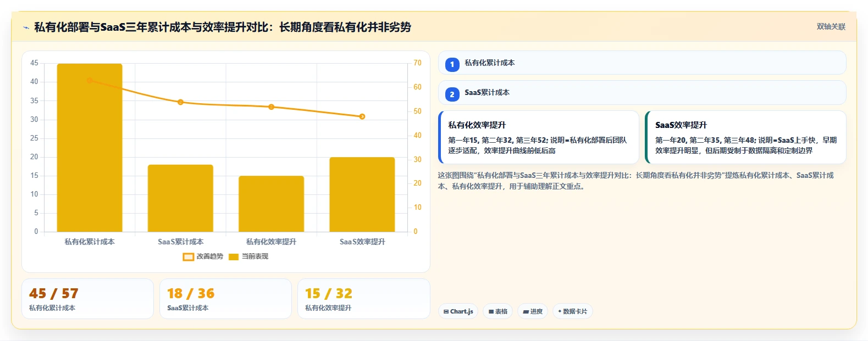The image size is (868, 341).
Task: Select the 15 / 32 私有化效率提升 stat card
Action: point(363,299)
